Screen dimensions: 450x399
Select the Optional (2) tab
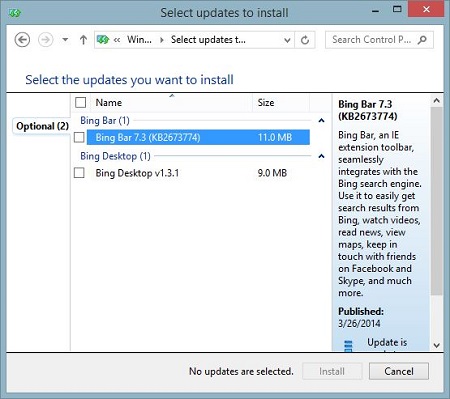pos(42,126)
